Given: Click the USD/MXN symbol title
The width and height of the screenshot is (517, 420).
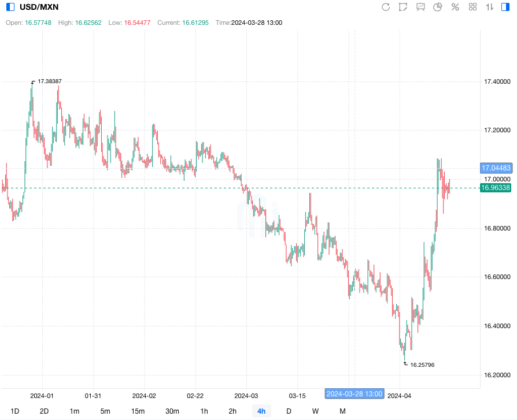Looking at the screenshot, I should tap(40, 7).
